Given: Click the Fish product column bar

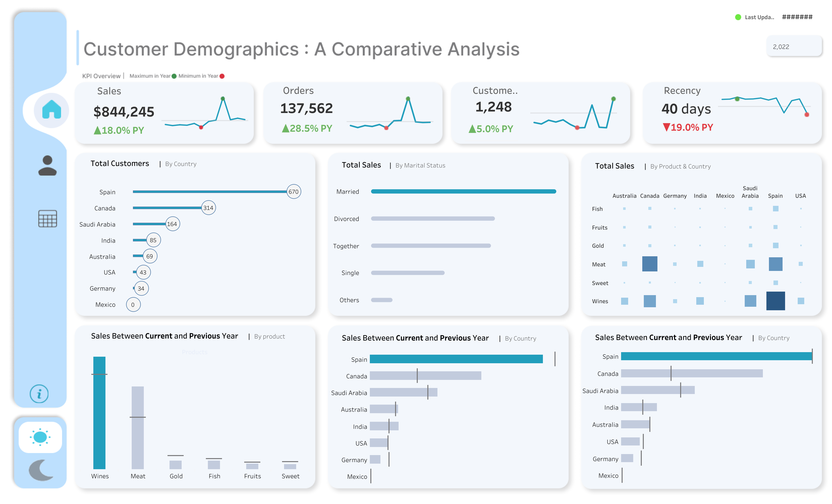Looking at the screenshot, I should click(x=214, y=465).
